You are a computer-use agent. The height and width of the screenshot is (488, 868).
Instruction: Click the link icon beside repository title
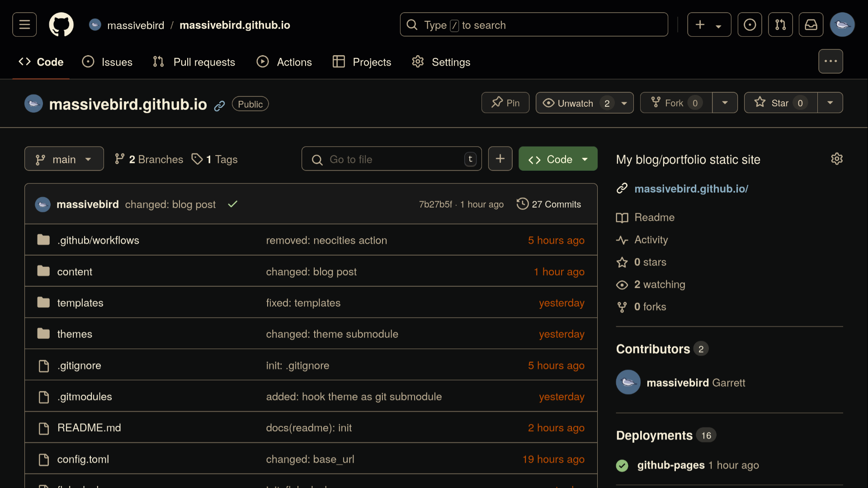tap(220, 106)
